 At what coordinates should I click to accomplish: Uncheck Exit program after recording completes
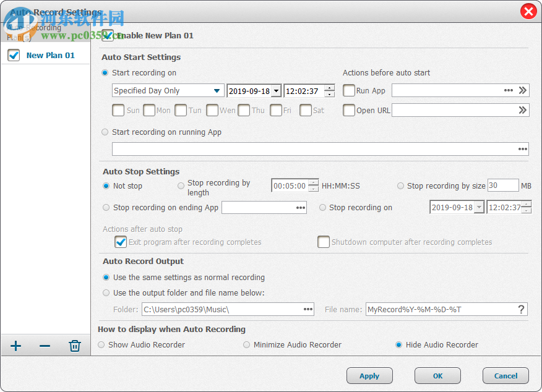[x=120, y=242]
